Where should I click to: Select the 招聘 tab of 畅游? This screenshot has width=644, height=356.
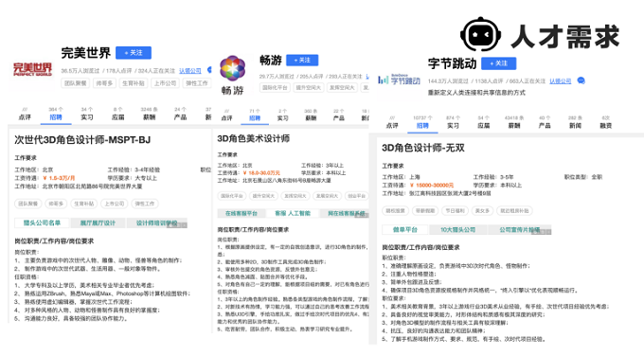tap(255, 116)
